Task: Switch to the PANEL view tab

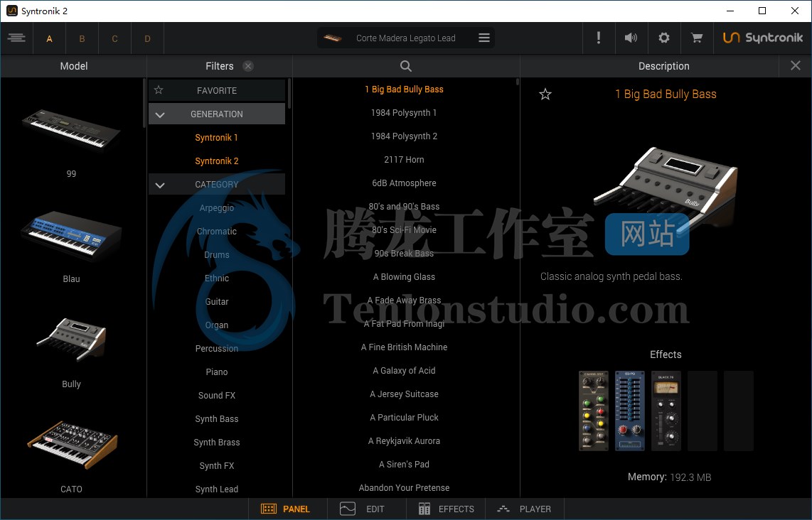Action: tap(285, 509)
